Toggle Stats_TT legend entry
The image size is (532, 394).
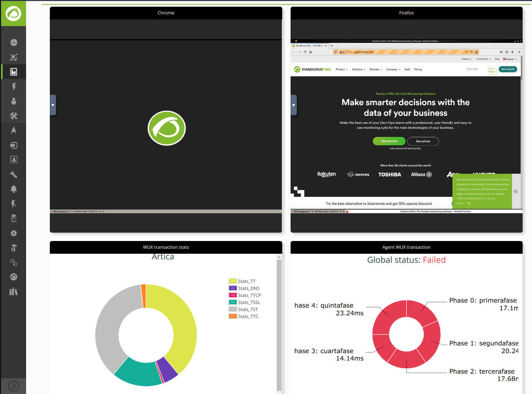[x=242, y=281]
